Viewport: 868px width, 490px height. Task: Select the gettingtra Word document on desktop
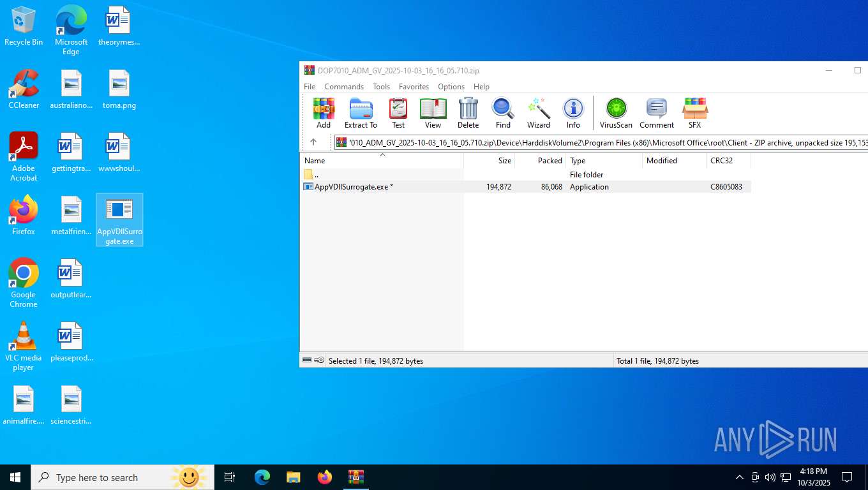[x=71, y=152]
